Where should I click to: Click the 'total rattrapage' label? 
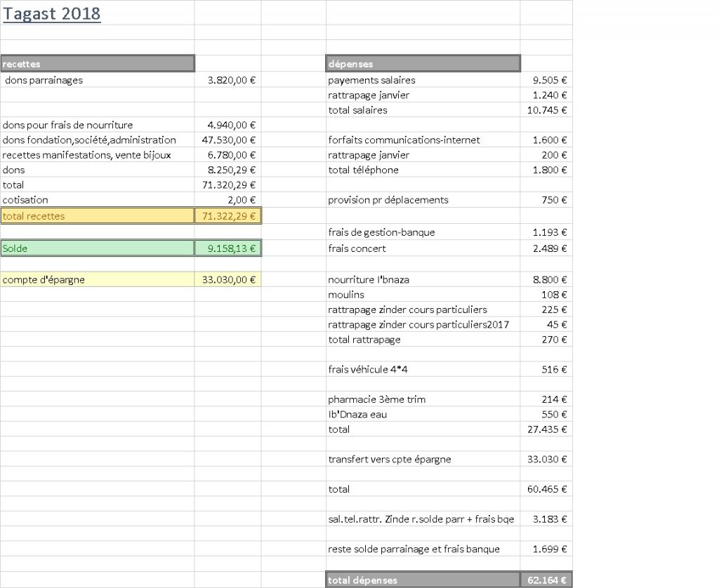[x=364, y=340]
